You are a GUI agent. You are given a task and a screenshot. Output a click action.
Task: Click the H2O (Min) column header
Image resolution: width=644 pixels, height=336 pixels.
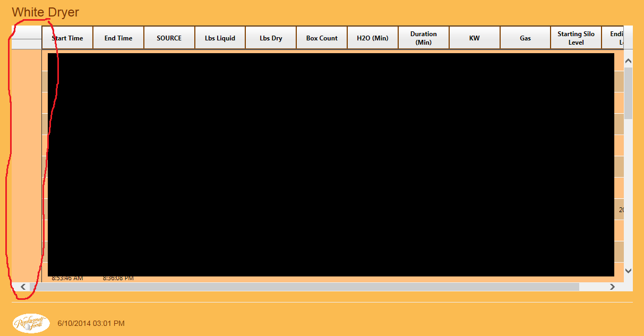click(x=373, y=38)
